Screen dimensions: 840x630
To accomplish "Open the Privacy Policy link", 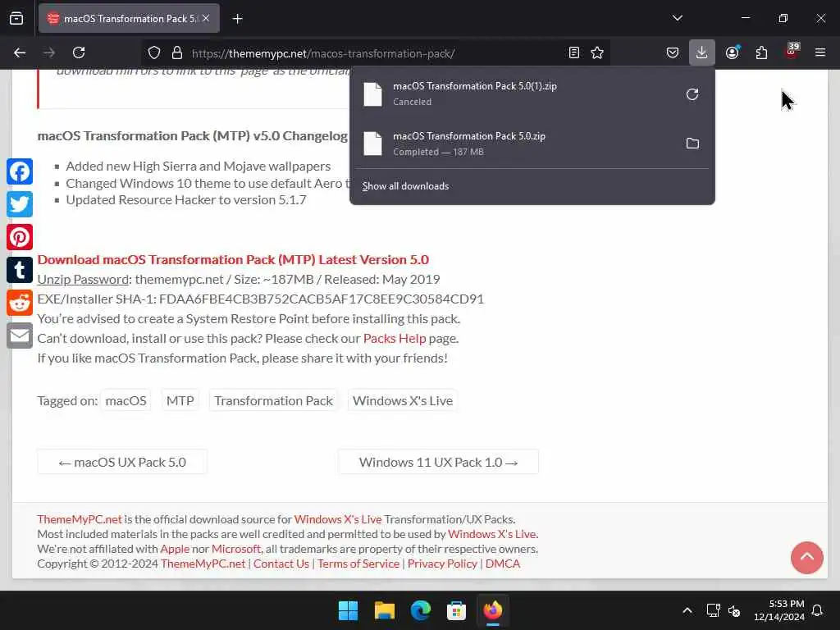I will (x=442, y=564).
